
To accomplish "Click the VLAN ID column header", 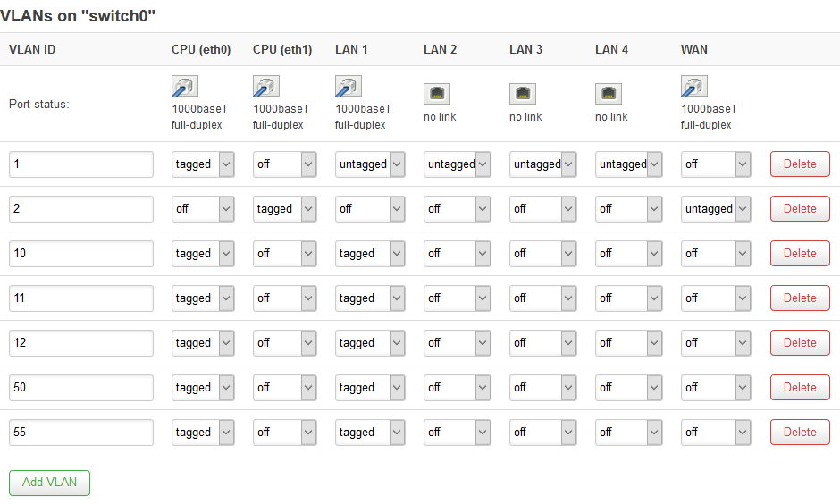I will tap(32, 50).
